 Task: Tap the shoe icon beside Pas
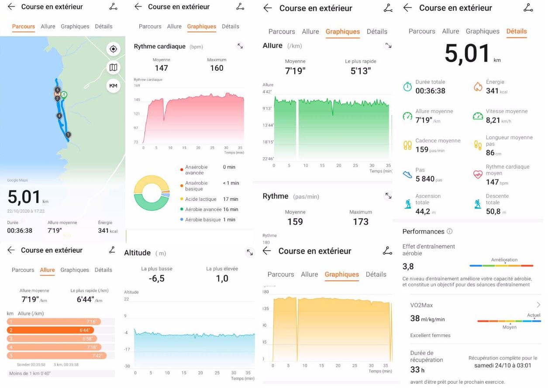(x=407, y=175)
